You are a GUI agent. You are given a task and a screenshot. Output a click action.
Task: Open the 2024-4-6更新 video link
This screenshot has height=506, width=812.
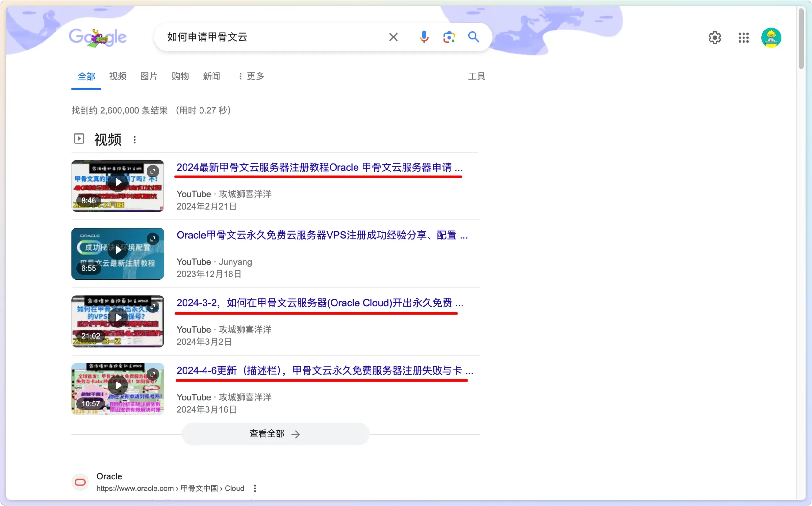coord(324,370)
